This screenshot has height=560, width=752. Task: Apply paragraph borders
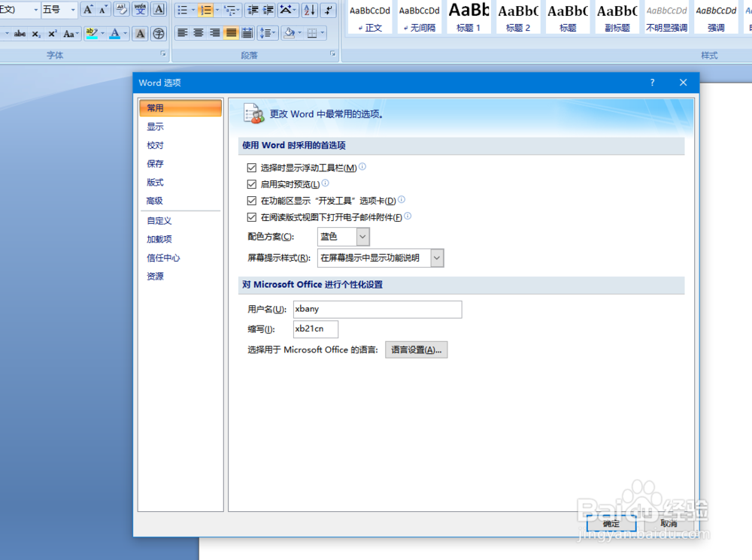(x=312, y=33)
